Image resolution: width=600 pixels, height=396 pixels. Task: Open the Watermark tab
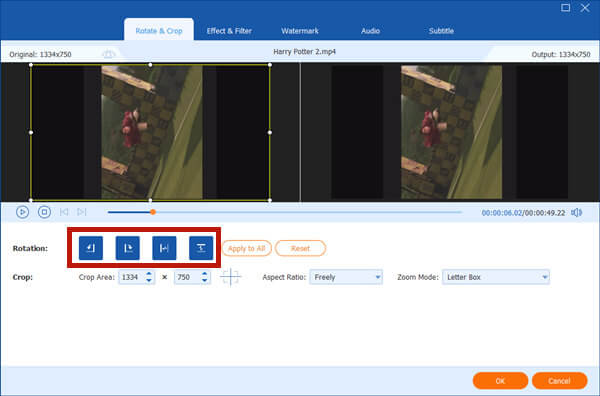[300, 31]
